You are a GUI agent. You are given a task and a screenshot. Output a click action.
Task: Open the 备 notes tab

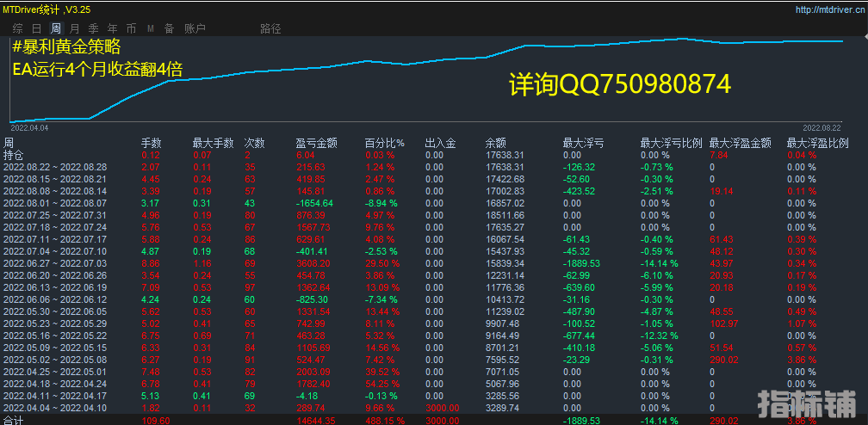click(169, 28)
